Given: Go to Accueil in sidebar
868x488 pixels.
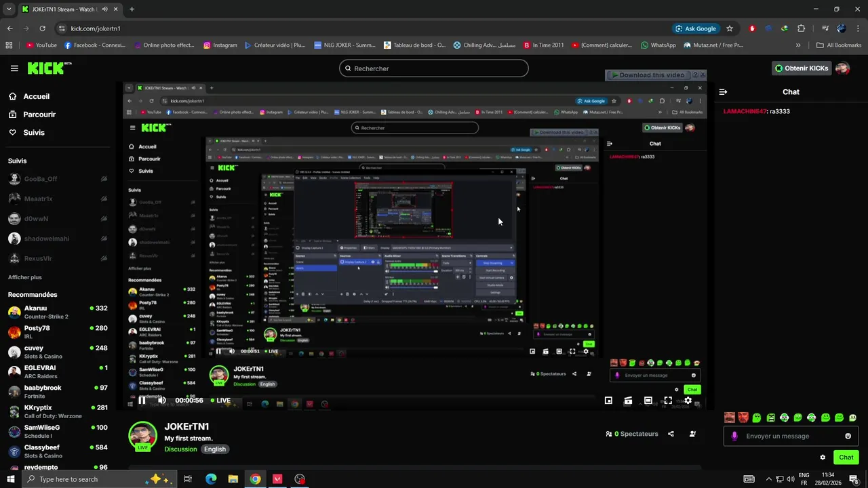Looking at the screenshot, I should 29,96.
